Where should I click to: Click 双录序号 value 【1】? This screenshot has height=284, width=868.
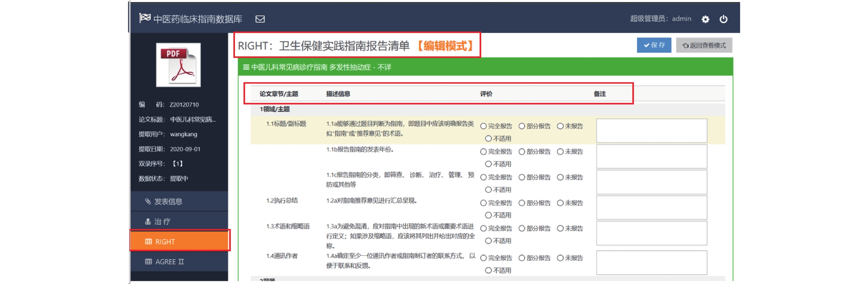coord(178,164)
